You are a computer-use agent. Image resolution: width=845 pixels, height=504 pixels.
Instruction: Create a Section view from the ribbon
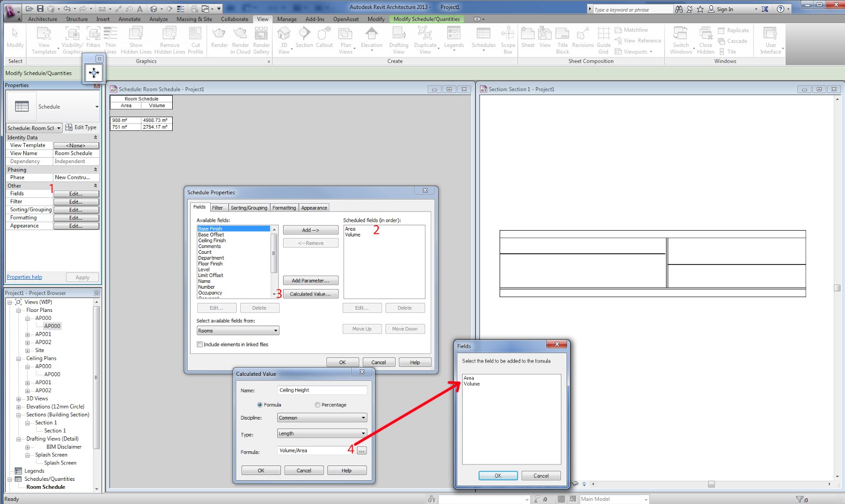point(304,37)
